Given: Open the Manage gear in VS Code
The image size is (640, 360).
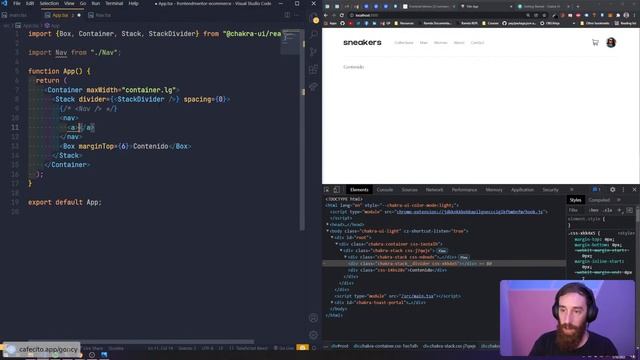Looking at the screenshot, I should (x=313, y=335).
